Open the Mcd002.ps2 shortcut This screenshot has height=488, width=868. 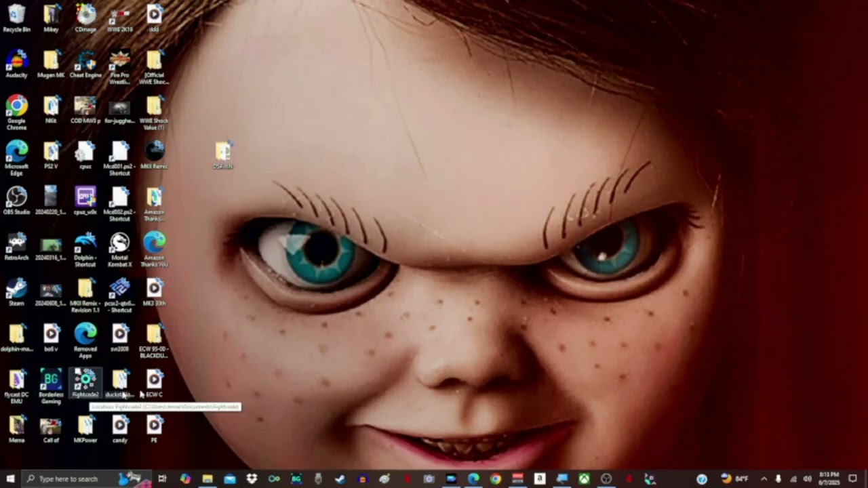click(x=120, y=203)
